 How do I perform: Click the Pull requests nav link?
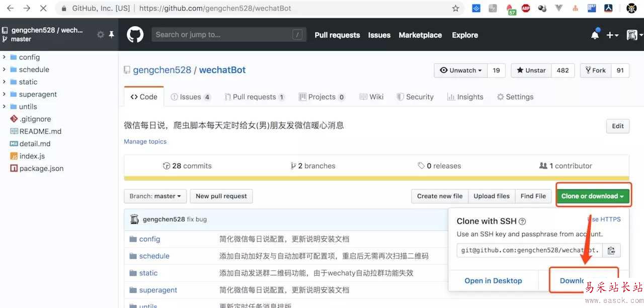tap(337, 35)
